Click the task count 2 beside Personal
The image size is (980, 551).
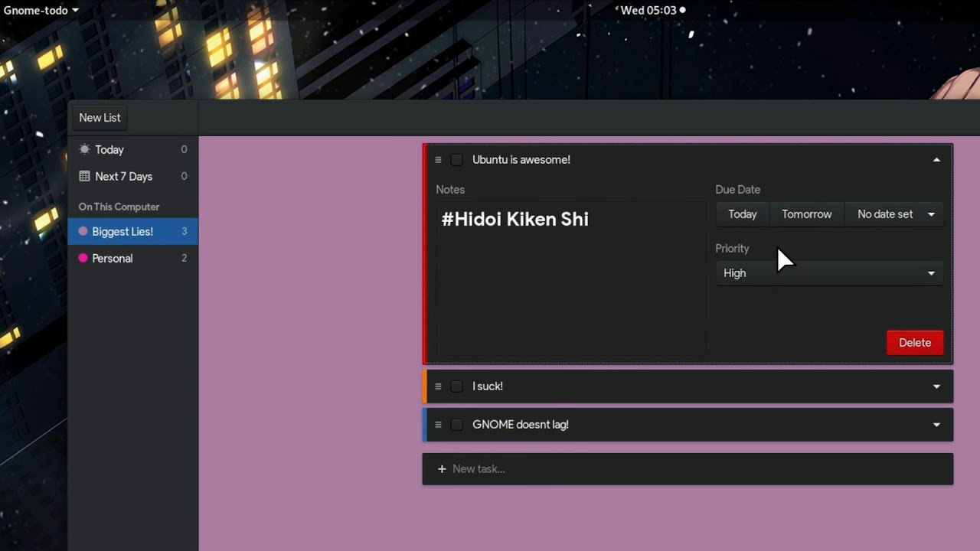tap(184, 259)
